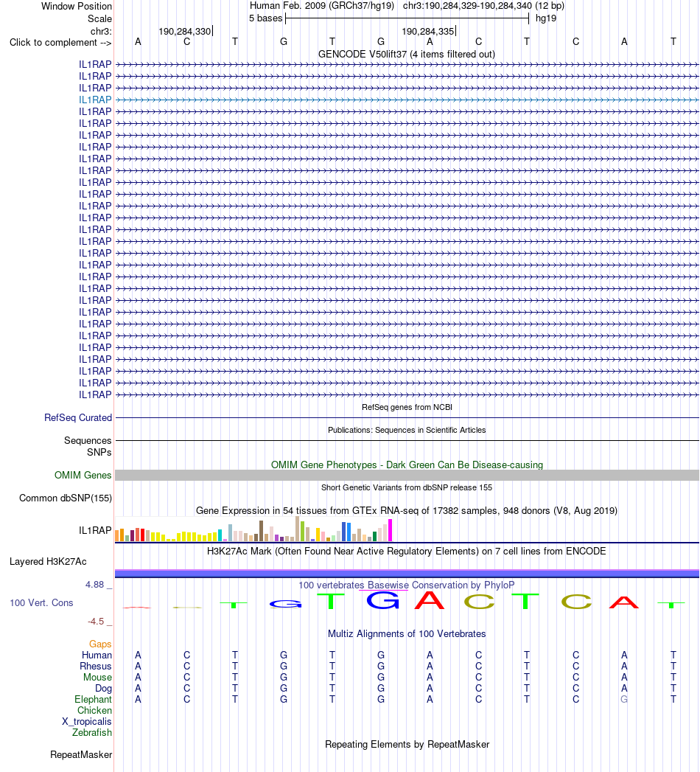Click the large blue G PhyloP logo letter
Image resolution: width=700 pixels, height=772 pixels.
(382, 600)
